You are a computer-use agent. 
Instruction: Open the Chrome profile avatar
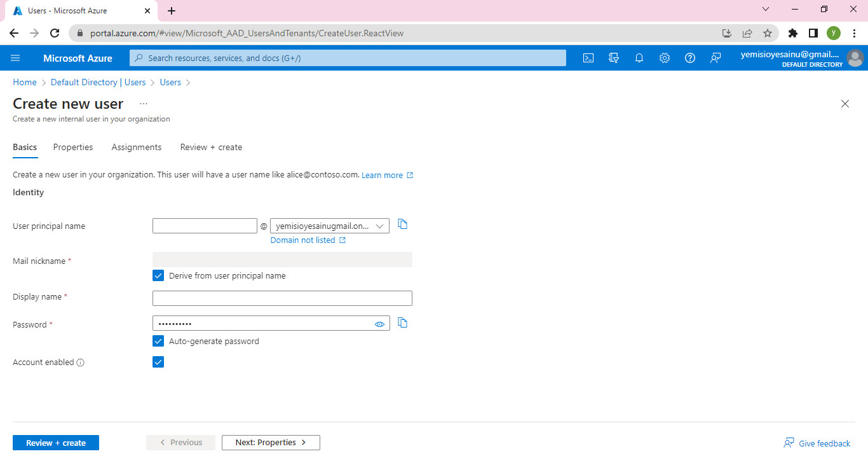pos(834,33)
